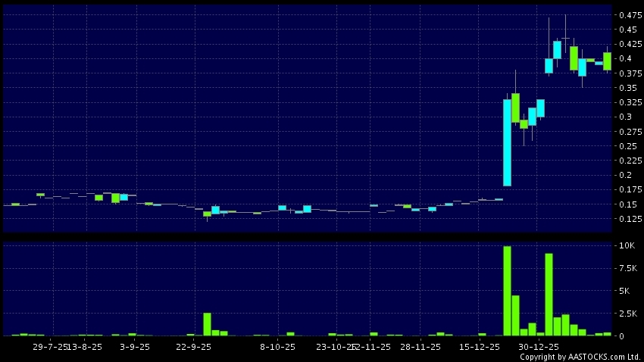Screen dimensions: 644x362
Task: Click the 0.15 price axis label
Action: (627, 204)
